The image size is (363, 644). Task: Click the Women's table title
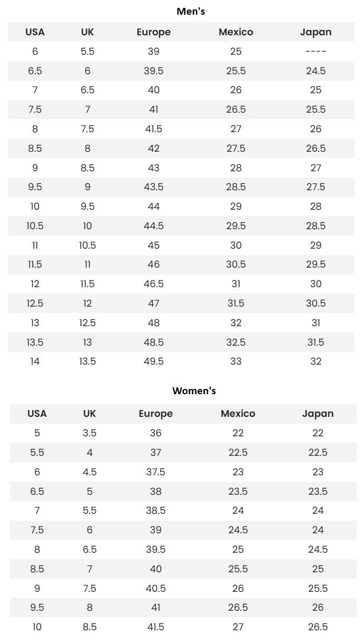(x=194, y=391)
